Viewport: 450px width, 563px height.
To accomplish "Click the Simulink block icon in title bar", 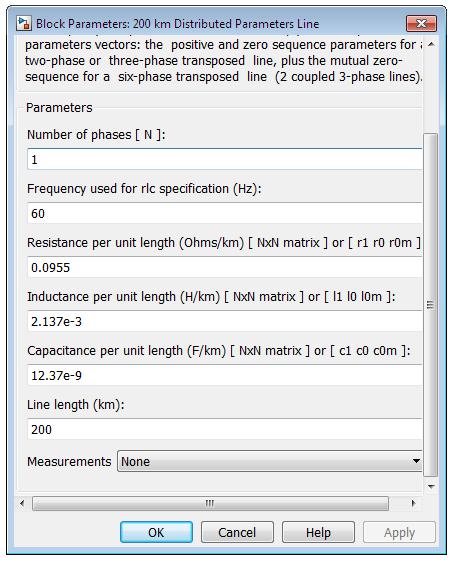I will (24, 24).
